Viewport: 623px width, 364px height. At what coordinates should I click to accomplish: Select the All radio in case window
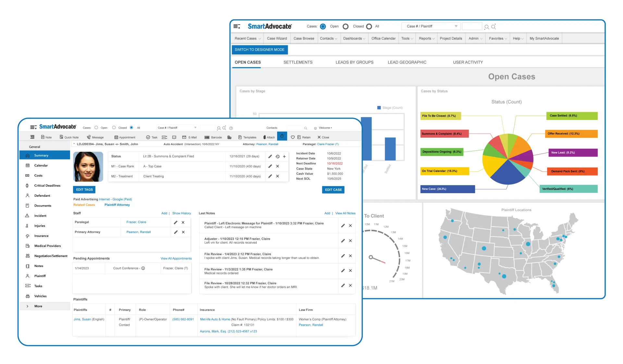131,128
